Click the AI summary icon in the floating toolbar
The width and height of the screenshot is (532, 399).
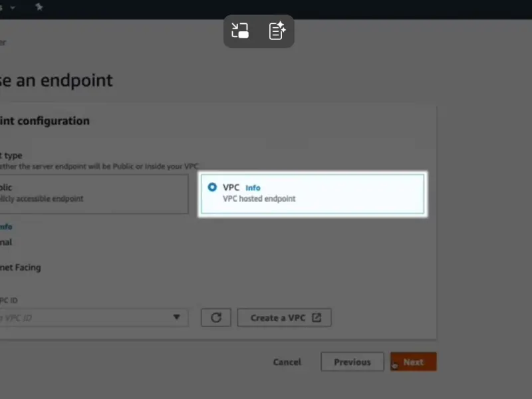(277, 31)
